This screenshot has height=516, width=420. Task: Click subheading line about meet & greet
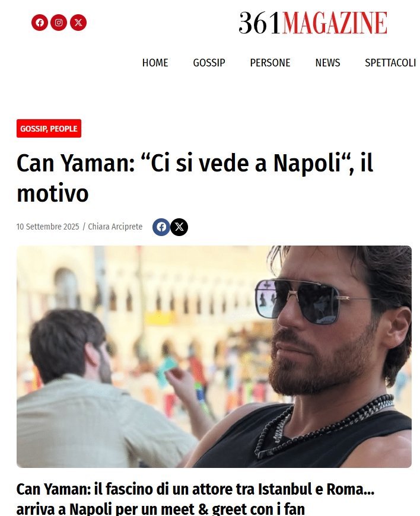(x=160, y=508)
